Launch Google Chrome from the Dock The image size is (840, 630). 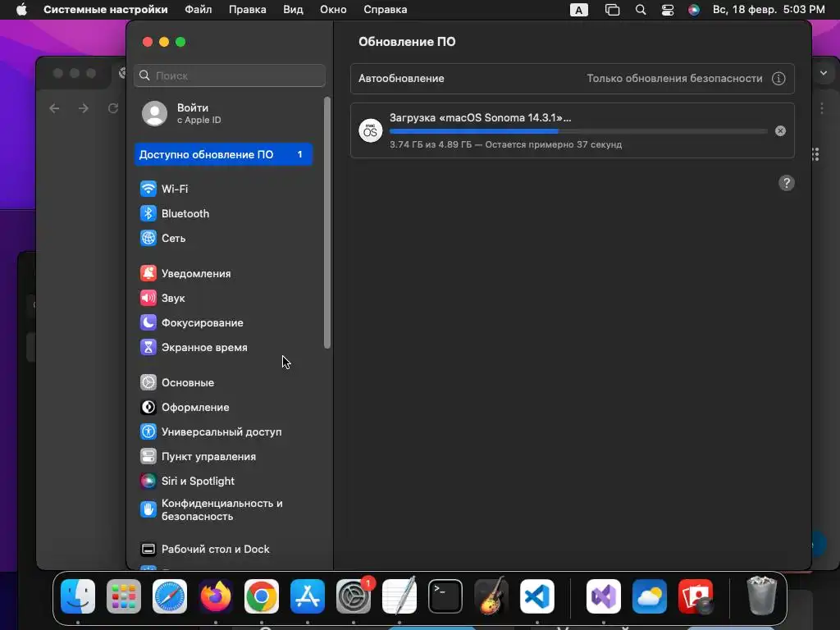click(262, 596)
